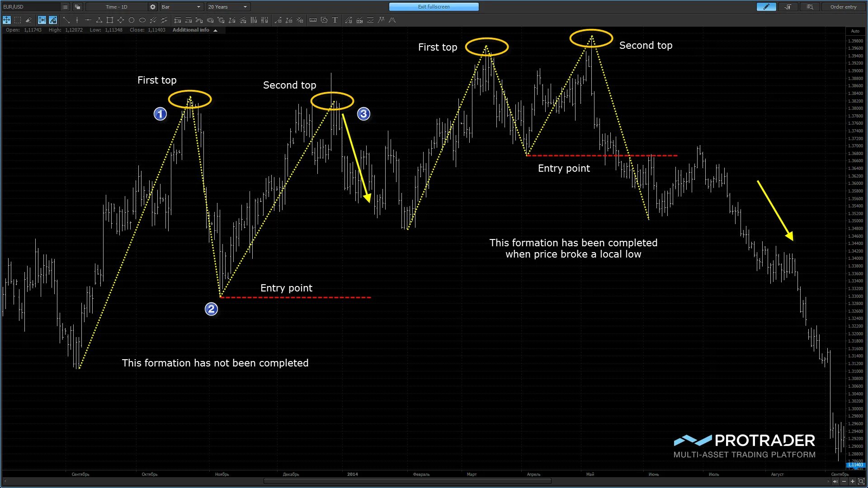Click the Bar chart type selector
Viewport: 868px width, 488px height.
pyautogui.click(x=178, y=7)
